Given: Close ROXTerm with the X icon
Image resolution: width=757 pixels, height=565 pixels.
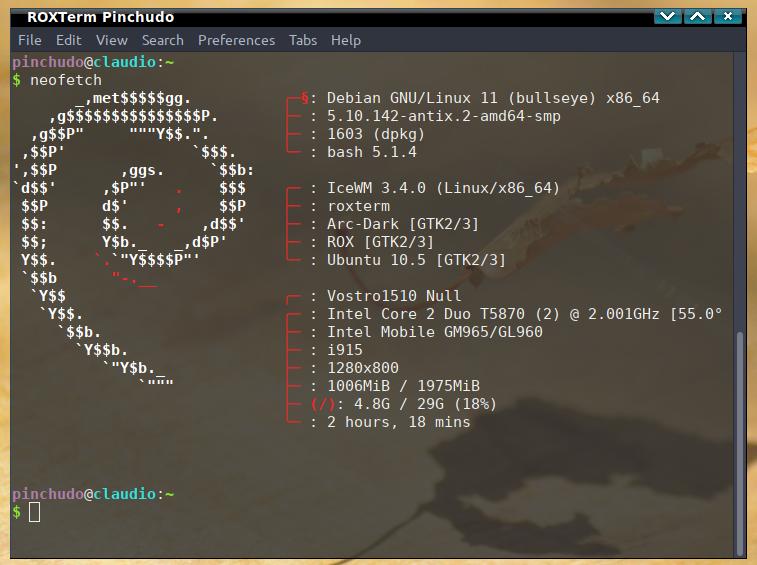Looking at the screenshot, I should (728, 17).
